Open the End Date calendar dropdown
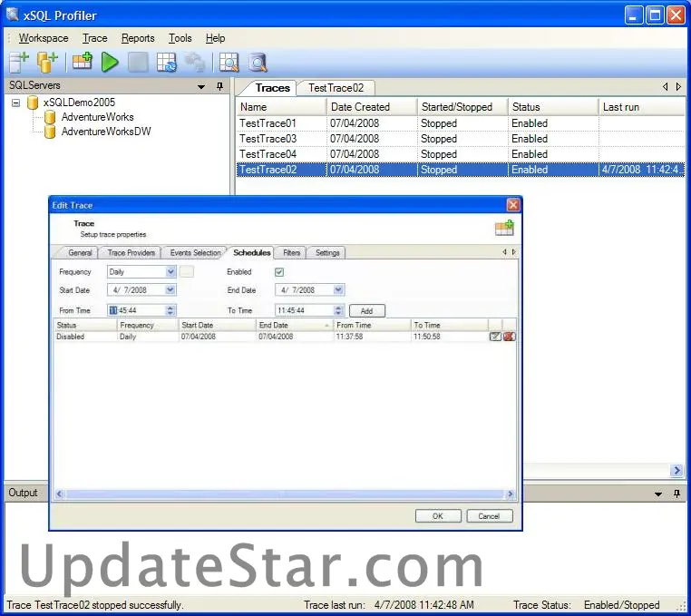The height and width of the screenshot is (616, 691). tap(338, 289)
